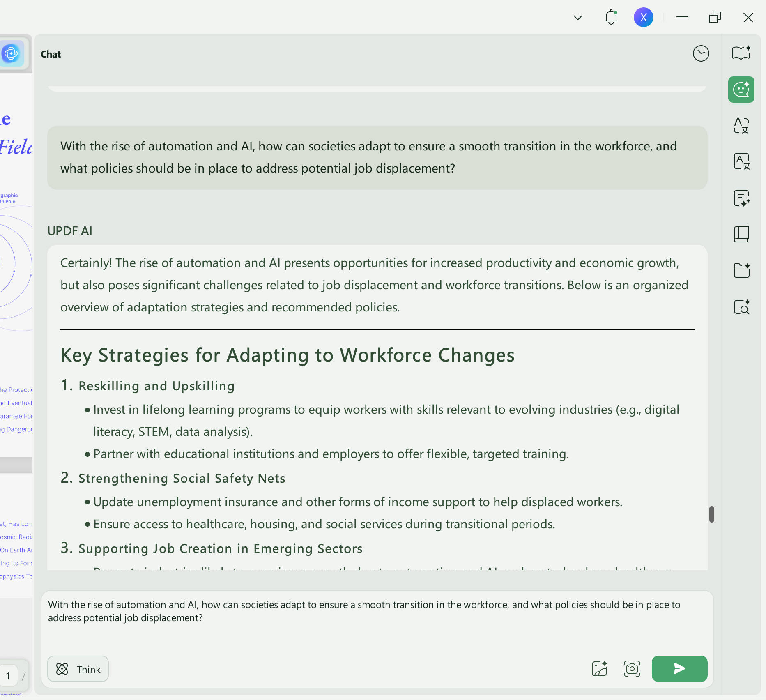
Task: Open chat history clock icon
Action: click(x=701, y=53)
